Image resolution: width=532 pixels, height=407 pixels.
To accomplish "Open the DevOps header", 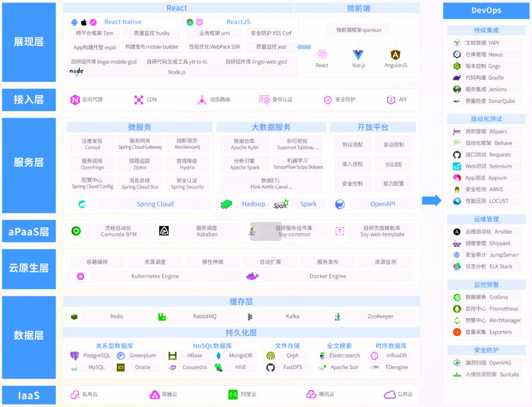I will click(x=486, y=11).
